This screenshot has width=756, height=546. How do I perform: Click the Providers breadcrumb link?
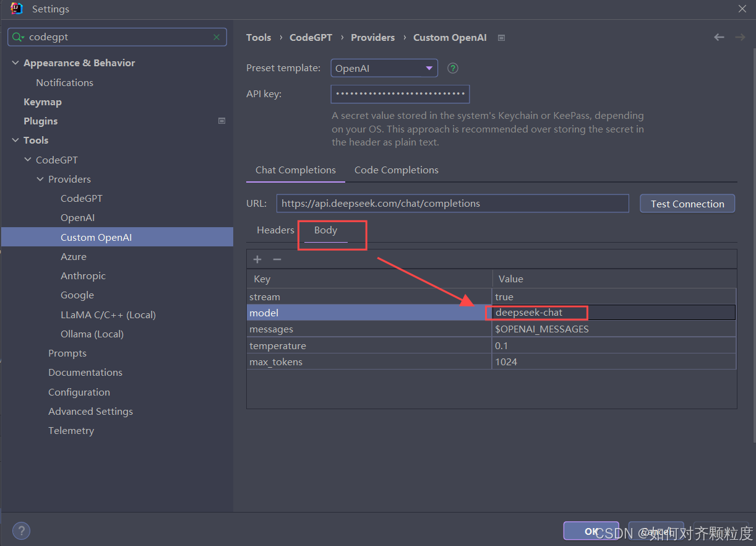click(372, 38)
